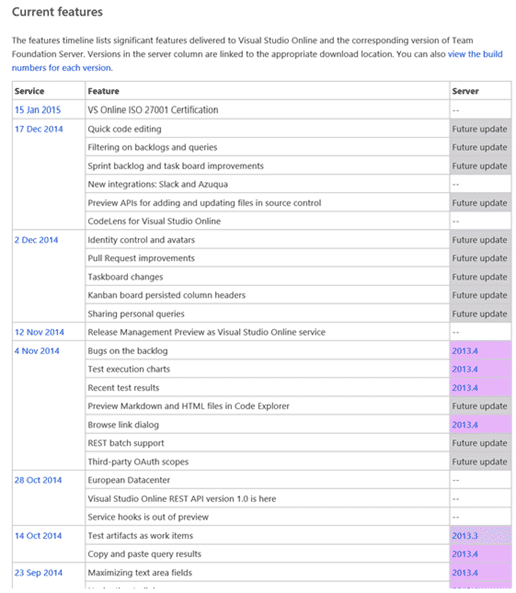Open the 28 Oct 2014 service link
This screenshot has height=593, width=516.
pyautogui.click(x=38, y=480)
